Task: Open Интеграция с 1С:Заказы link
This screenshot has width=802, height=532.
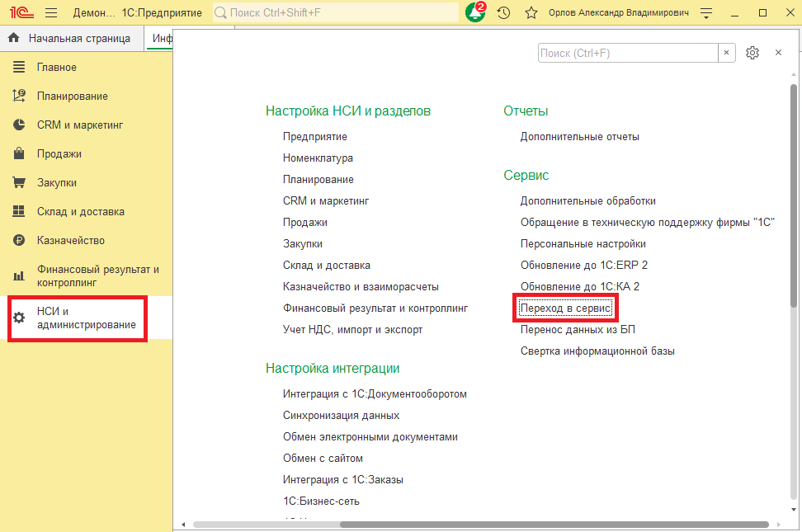Action: [x=343, y=480]
